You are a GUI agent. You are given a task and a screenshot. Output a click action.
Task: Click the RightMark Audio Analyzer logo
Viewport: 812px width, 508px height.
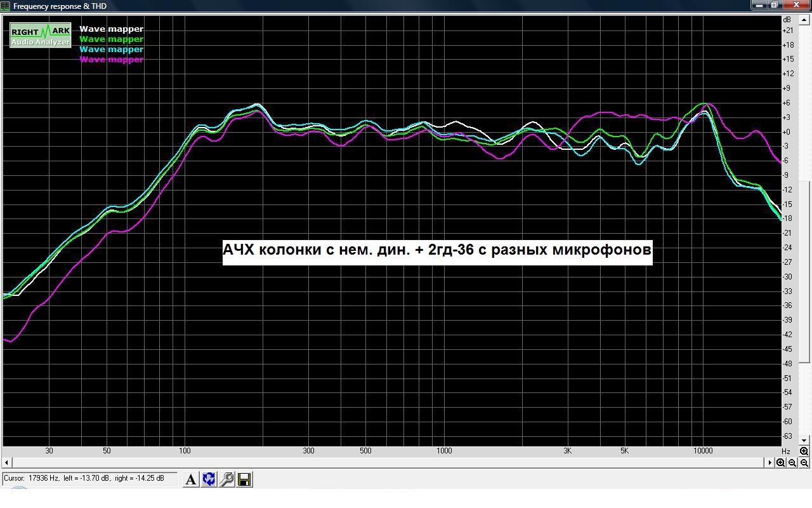click(40, 36)
